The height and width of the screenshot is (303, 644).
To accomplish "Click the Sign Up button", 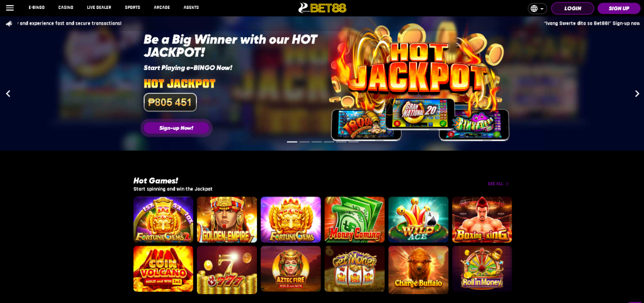I will coord(619,8).
